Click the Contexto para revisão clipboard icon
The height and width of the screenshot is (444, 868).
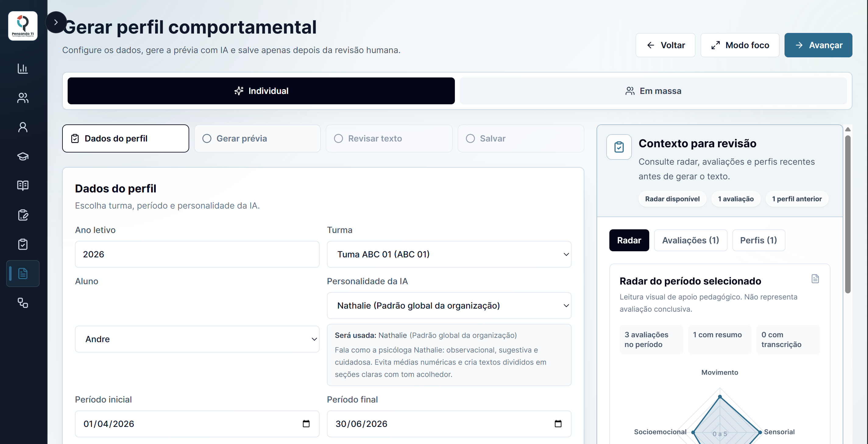(619, 147)
